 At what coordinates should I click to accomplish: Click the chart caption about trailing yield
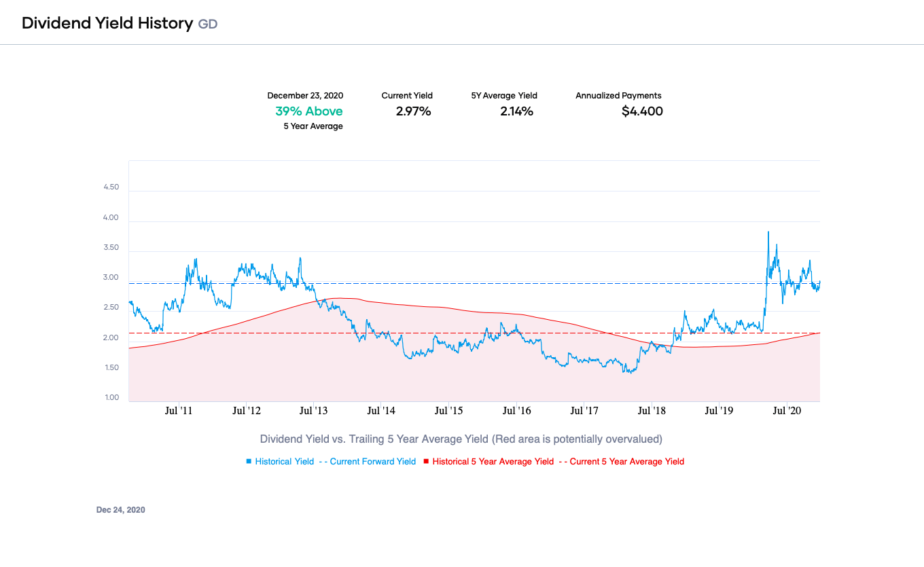click(461, 439)
